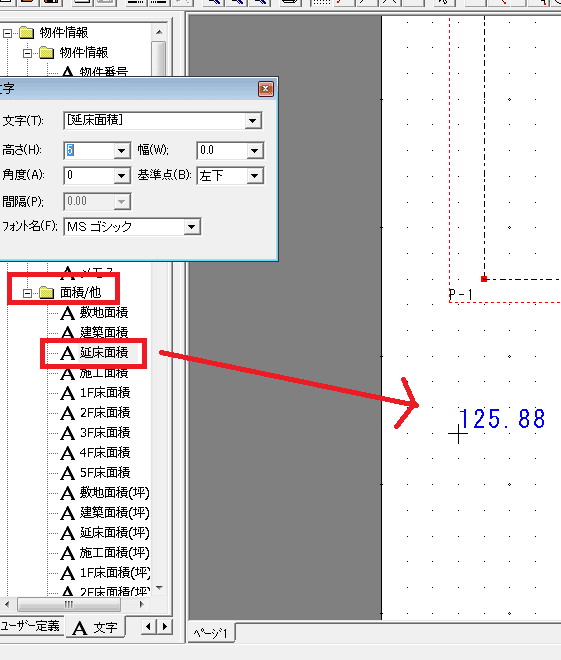Select 敷地面積(坪) text item icon
Screen dimensions: 561x660
click(x=67, y=493)
